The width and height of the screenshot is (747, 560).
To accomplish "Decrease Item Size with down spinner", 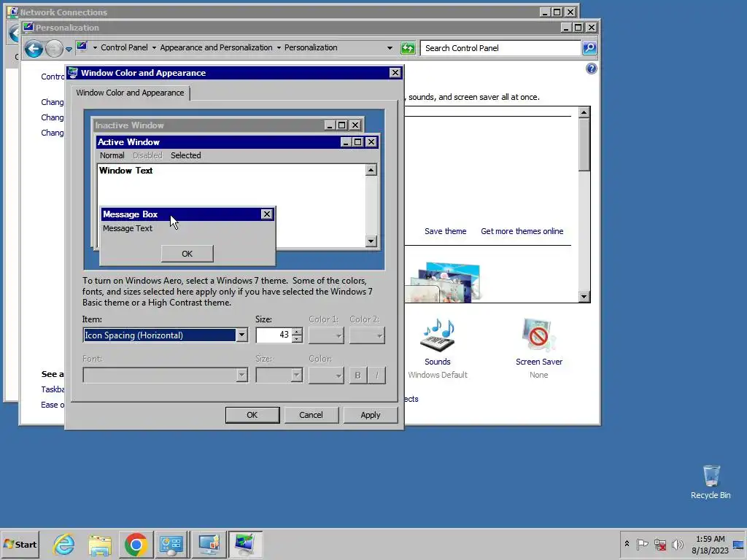I will [297, 339].
